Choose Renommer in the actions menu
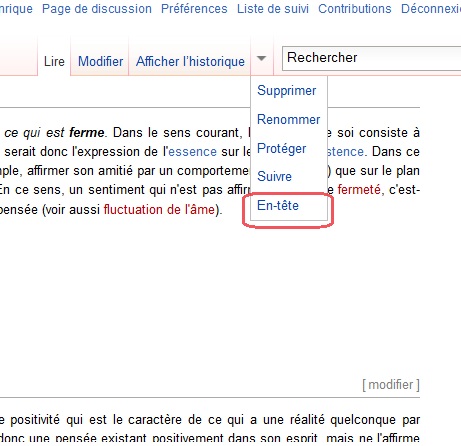The image size is (461, 446). click(x=289, y=119)
